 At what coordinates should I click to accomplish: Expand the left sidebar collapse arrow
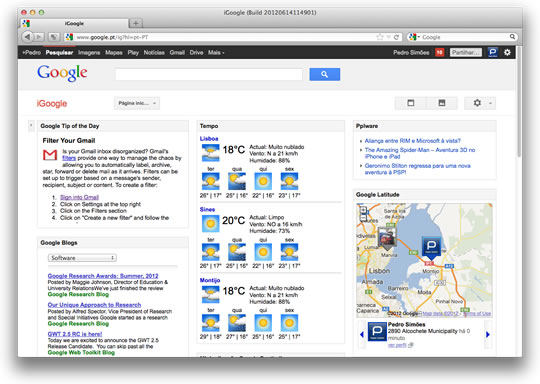[x=31, y=126]
